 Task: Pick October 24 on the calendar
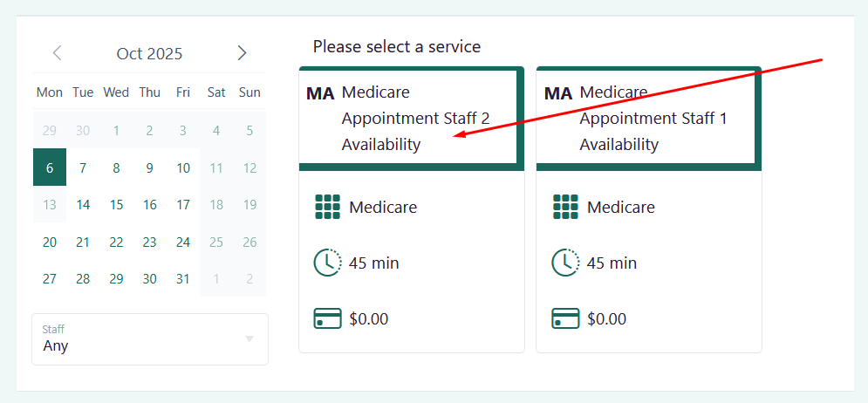click(x=183, y=242)
